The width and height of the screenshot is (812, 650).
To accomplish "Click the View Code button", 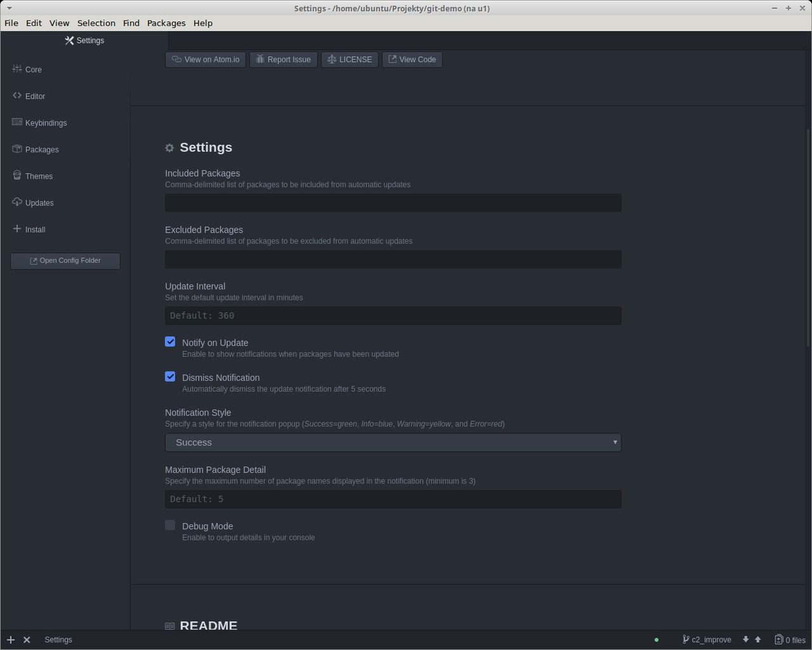I will 412,60.
